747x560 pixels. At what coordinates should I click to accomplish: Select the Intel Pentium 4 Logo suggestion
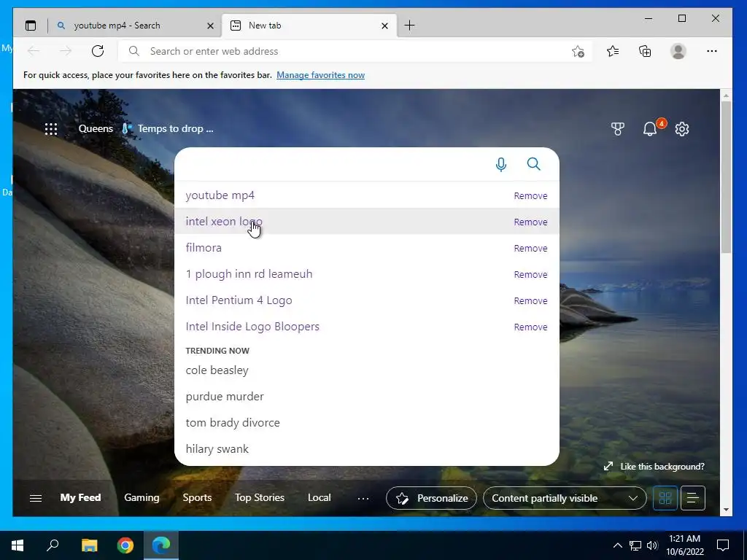[239, 300]
